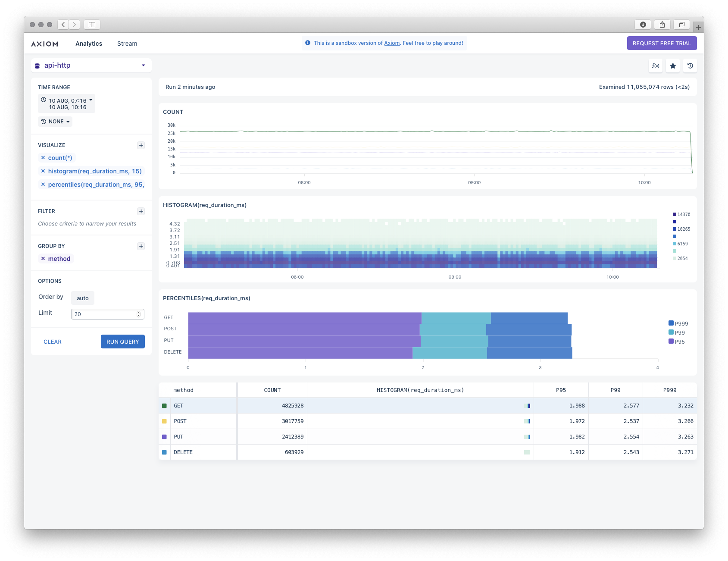
Task: Open the Analytics tab
Action: (89, 44)
